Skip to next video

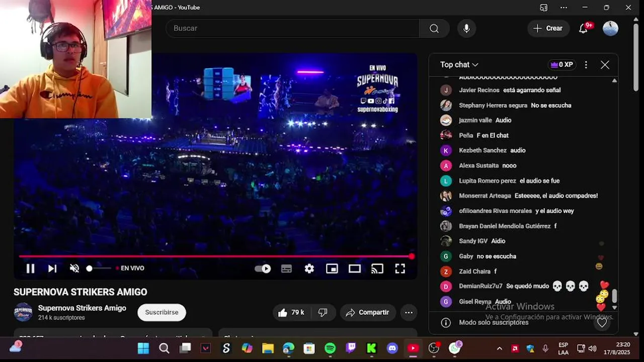pos(52,268)
